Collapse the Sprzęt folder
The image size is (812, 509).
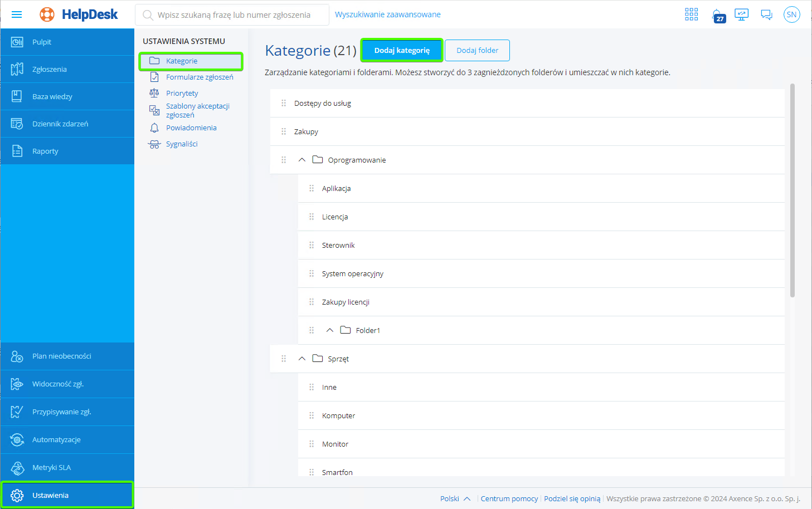point(302,358)
